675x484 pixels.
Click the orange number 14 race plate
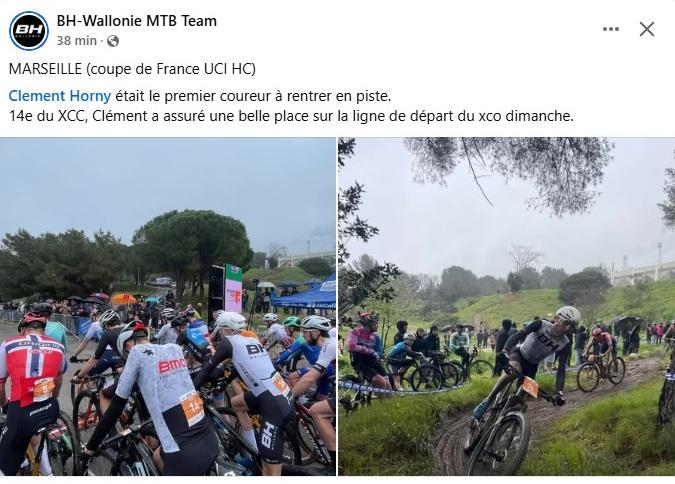coord(192,408)
